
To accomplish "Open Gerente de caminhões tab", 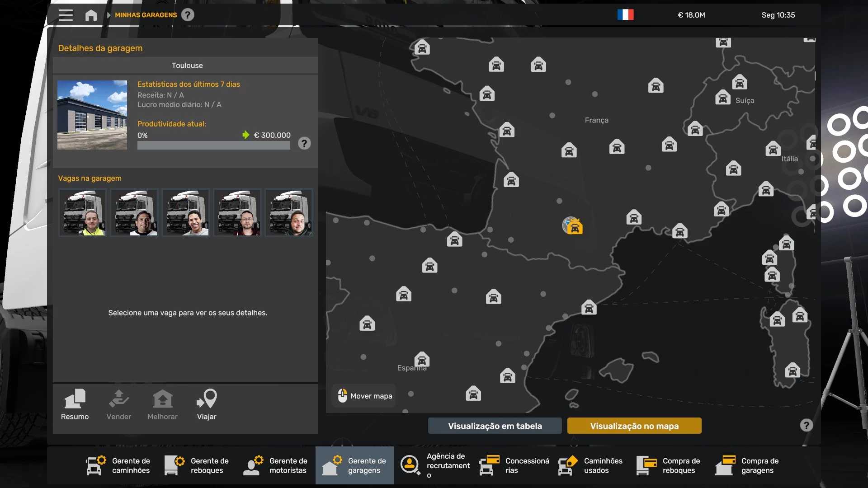I will pos(118,465).
